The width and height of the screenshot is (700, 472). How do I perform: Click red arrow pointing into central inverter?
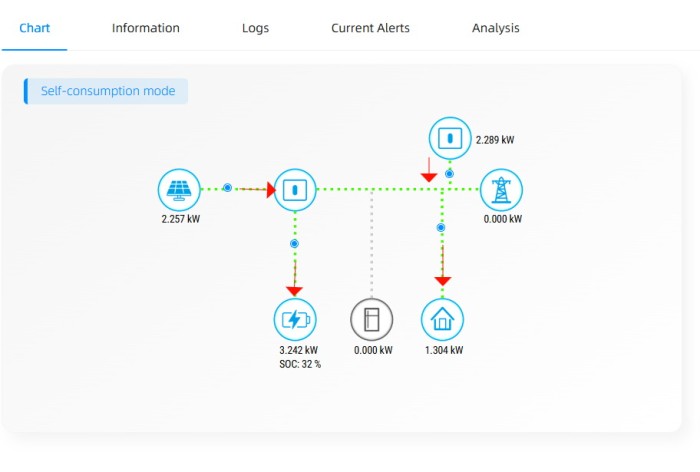coord(271,189)
